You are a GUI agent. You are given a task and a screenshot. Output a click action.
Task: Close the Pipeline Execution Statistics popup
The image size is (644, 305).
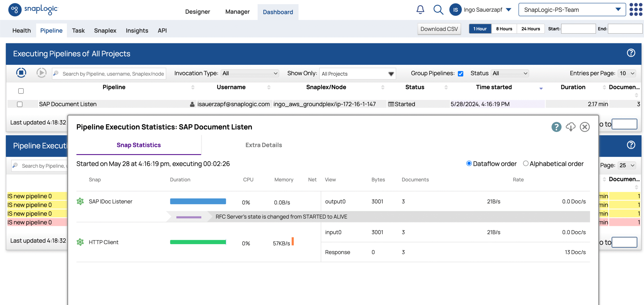point(585,127)
